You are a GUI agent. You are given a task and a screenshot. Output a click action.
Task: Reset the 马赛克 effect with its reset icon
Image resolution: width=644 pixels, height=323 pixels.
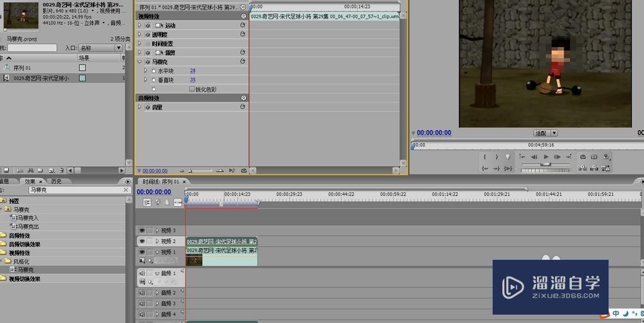coord(242,62)
